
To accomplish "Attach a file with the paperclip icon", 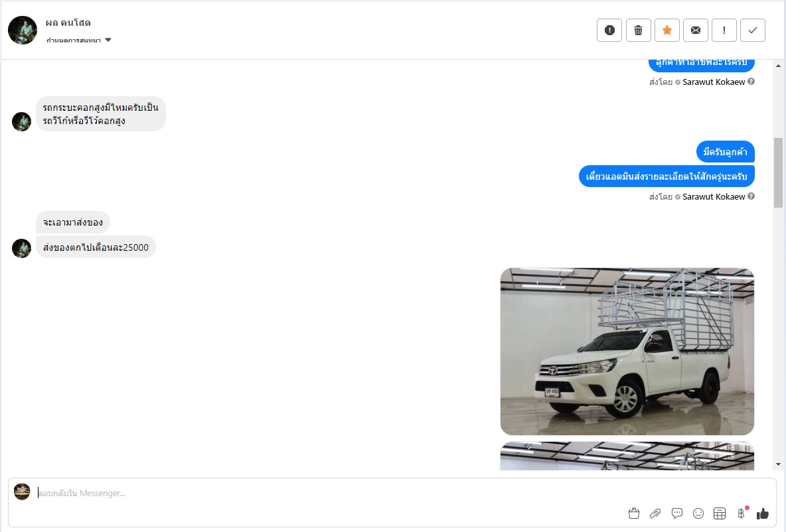I will tap(655, 513).
